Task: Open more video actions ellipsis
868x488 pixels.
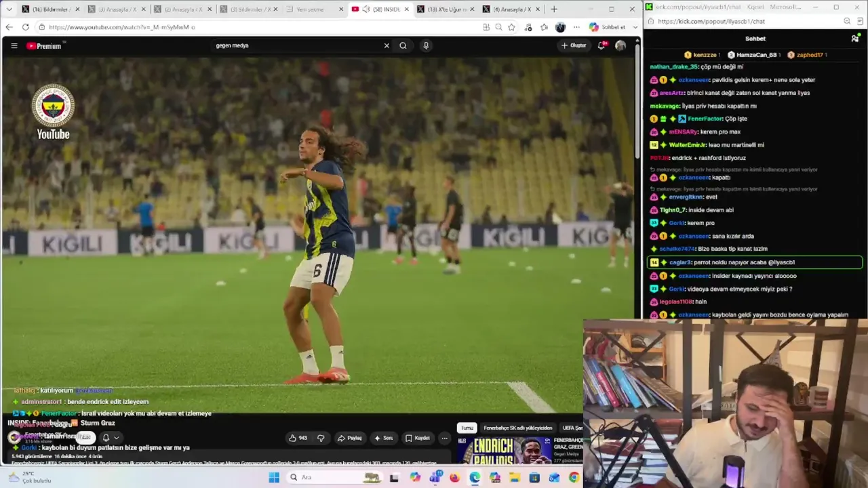Action: tap(444, 438)
